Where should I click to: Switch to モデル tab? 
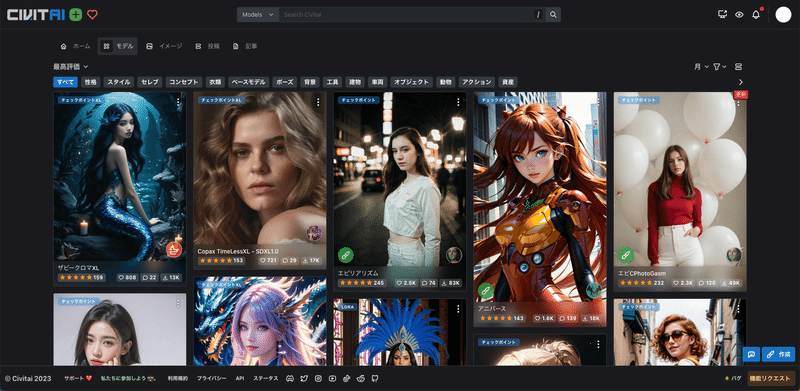click(118, 46)
